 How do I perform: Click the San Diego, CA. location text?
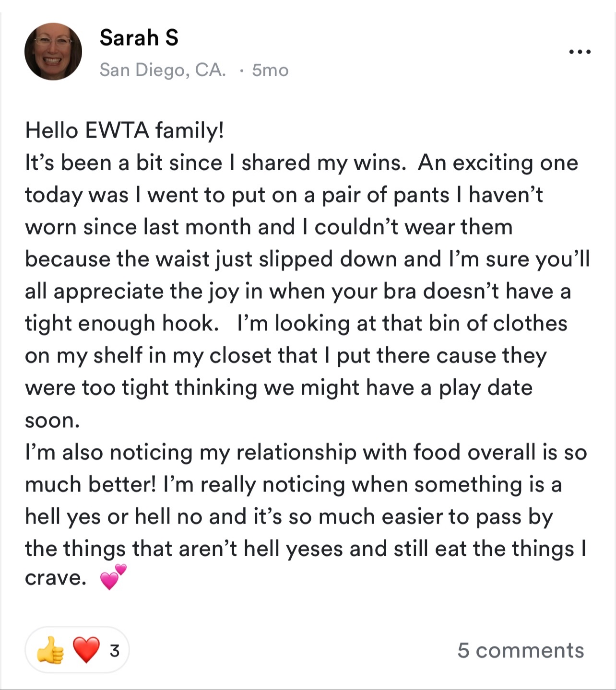coord(163,70)
